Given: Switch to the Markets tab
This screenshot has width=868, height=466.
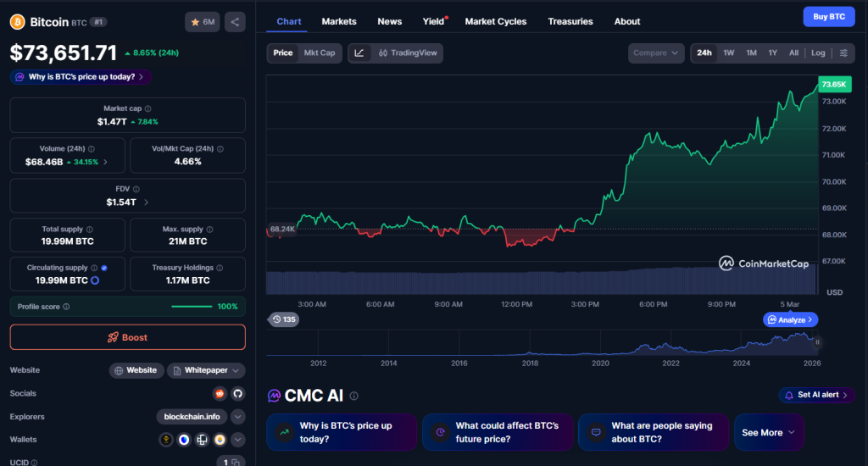Looking at the screenshot, I should pos(339,21).
